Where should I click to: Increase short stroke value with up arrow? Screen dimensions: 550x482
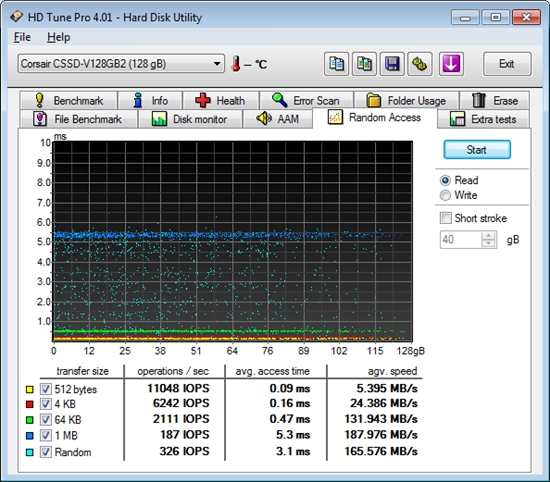coord(488,235)
